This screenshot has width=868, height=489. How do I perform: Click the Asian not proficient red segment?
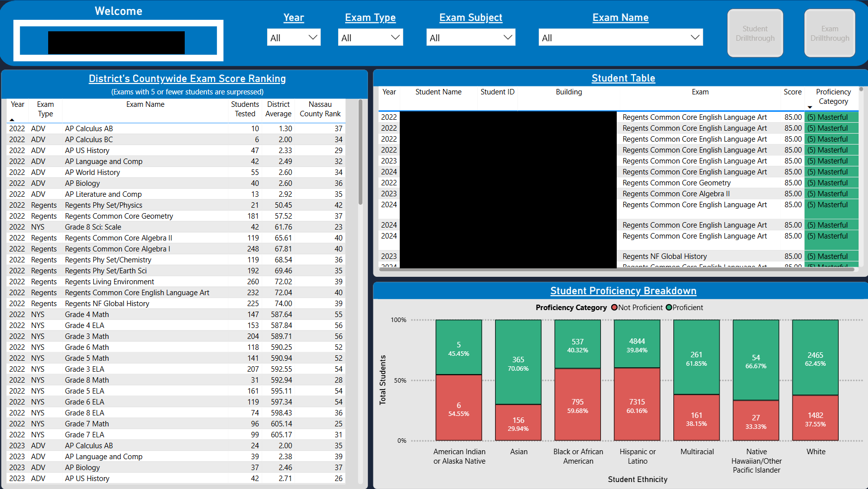coord(518,422)
